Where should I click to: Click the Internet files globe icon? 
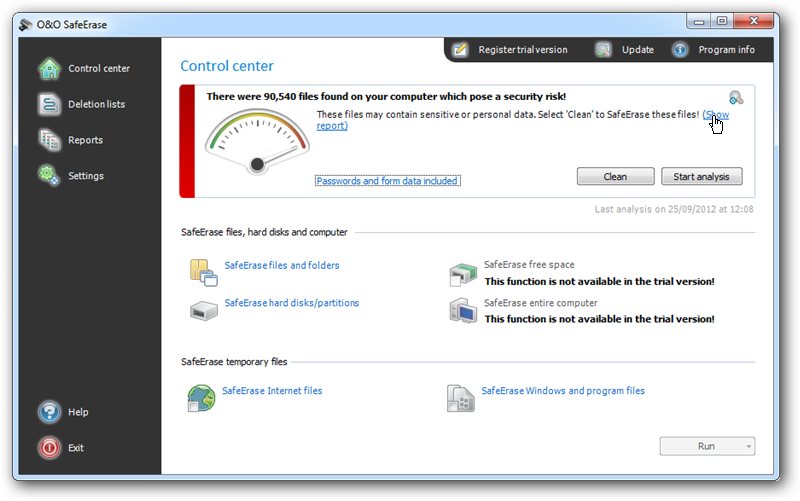pos(202,398)
